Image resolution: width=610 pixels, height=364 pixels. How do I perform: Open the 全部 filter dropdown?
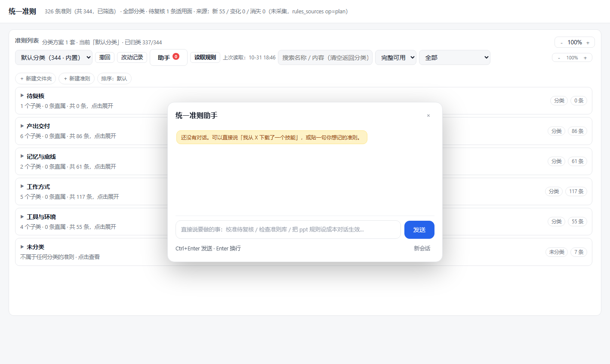click(455, 58)
